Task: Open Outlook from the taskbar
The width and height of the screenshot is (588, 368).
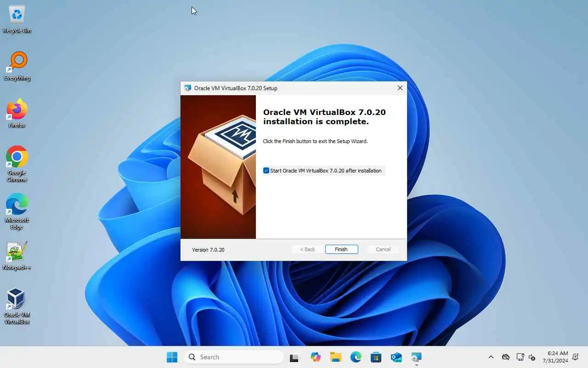Action: pos(396,357)
